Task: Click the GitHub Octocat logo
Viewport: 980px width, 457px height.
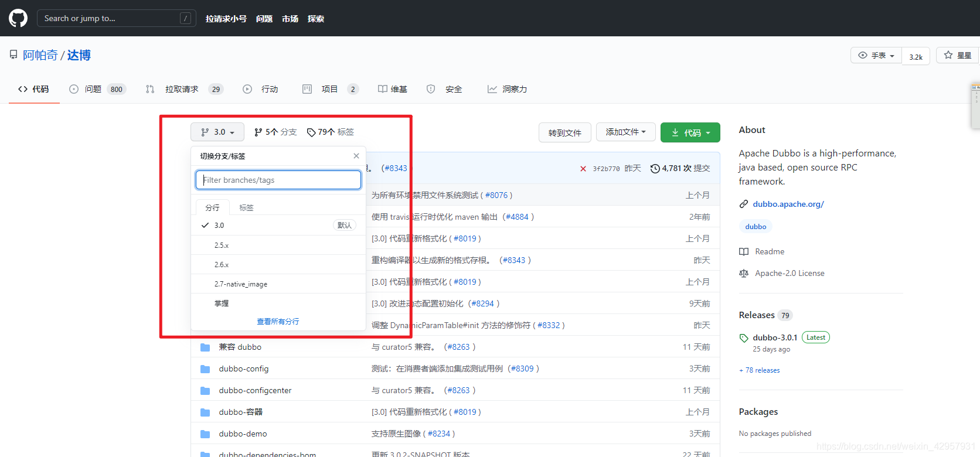Action: tap(18, 18)
